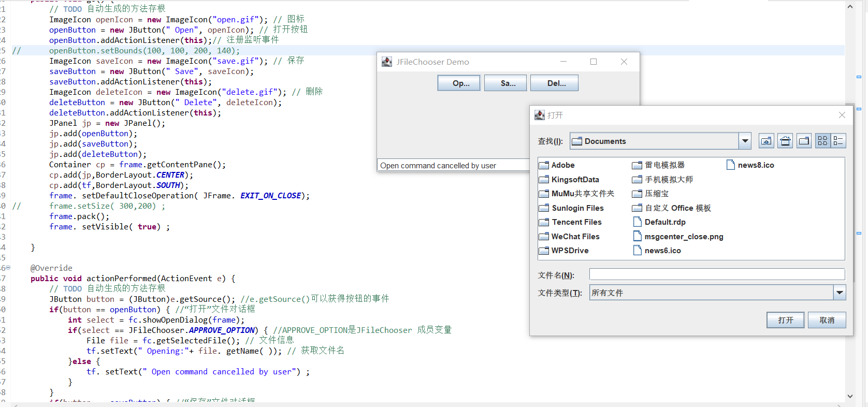Close the 打开 file dialog
Image resolution: width=868 pixels, height=407 pixels.
pyautogui.click(x=842, y=115)
